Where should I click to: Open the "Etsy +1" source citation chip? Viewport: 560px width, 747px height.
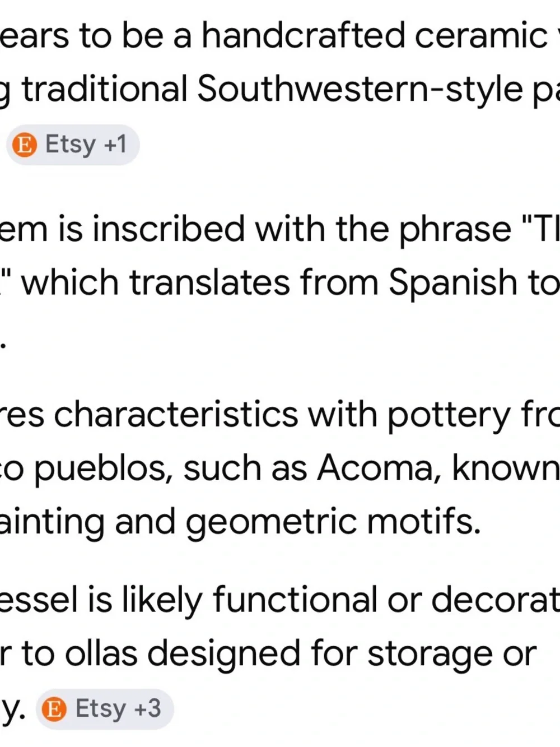coord(72,145)
